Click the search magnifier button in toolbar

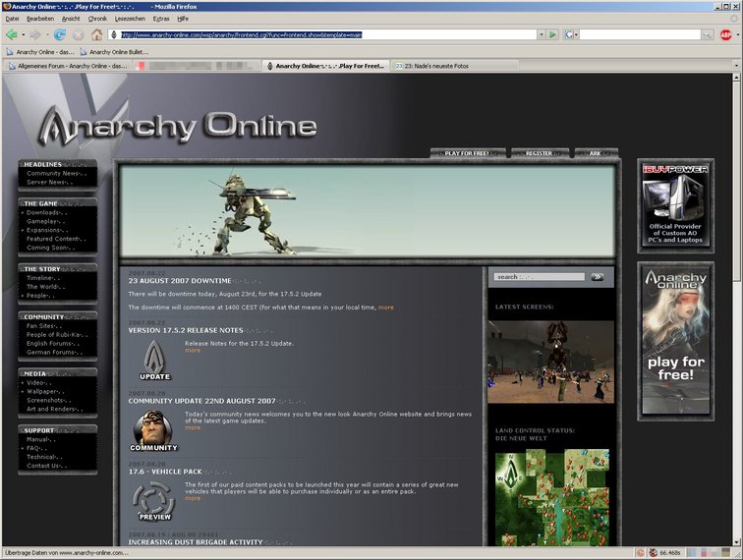coord(707,34)
